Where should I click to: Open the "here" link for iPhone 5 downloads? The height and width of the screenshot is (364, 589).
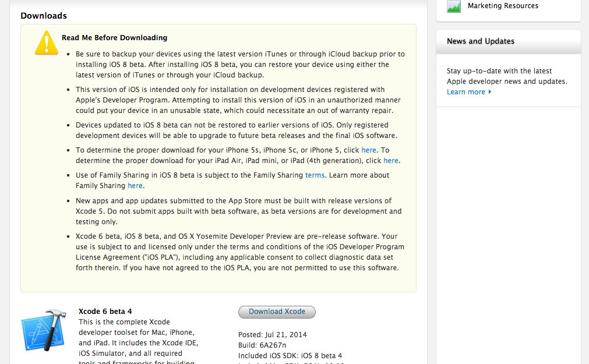pyautogui.click(x=369, y=150)
